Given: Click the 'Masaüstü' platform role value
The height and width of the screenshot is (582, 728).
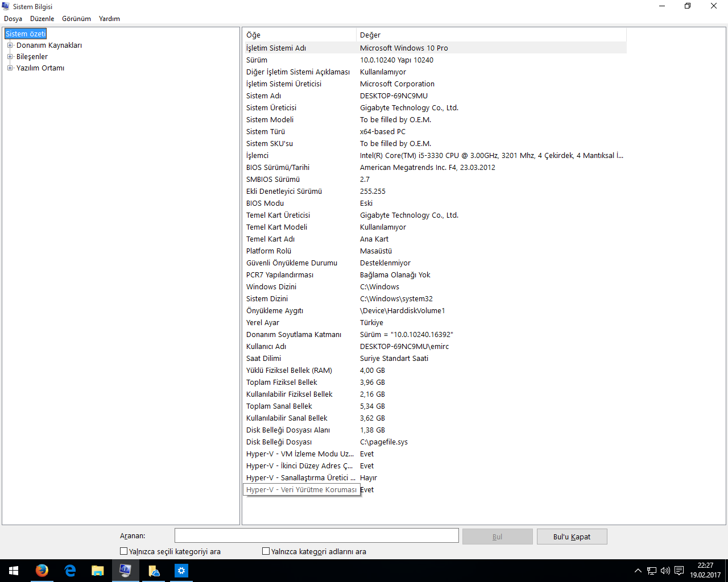Looking at the screenshot, I should (376, 251).
